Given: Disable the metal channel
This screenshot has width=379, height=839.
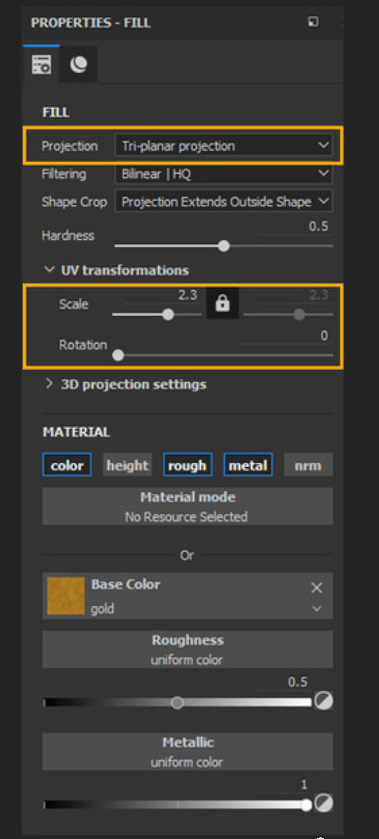Looking at the screenshot, I should click(248, 465).
